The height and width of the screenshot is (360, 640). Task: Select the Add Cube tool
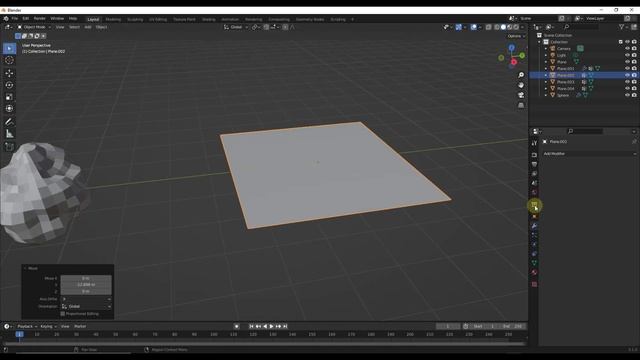(x=9, y=147)
